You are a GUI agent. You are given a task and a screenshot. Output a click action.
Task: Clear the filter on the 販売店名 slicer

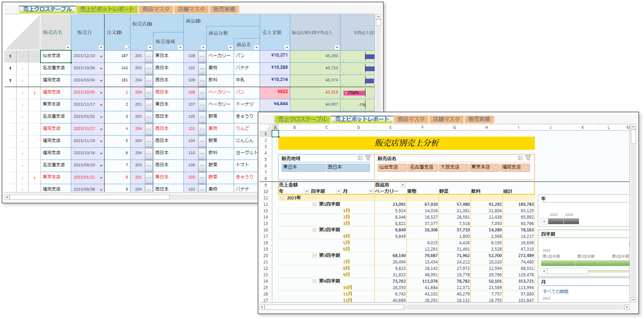(528, 158)
